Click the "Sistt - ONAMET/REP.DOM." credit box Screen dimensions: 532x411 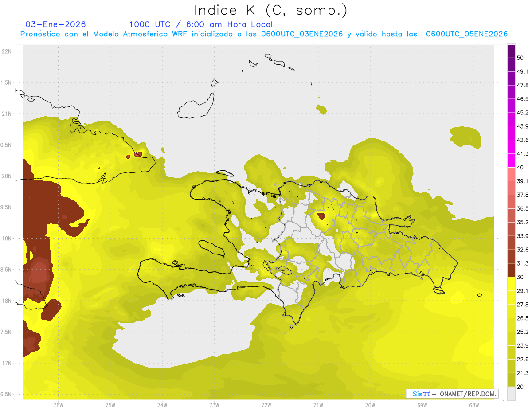[x=452, y=394]
